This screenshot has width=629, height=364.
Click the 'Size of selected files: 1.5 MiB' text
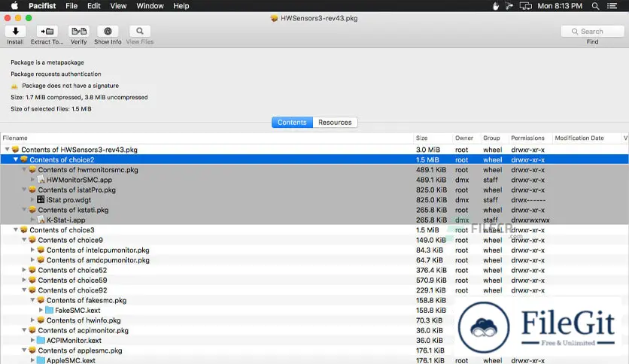pyautogui.click(x=51, y=108)
